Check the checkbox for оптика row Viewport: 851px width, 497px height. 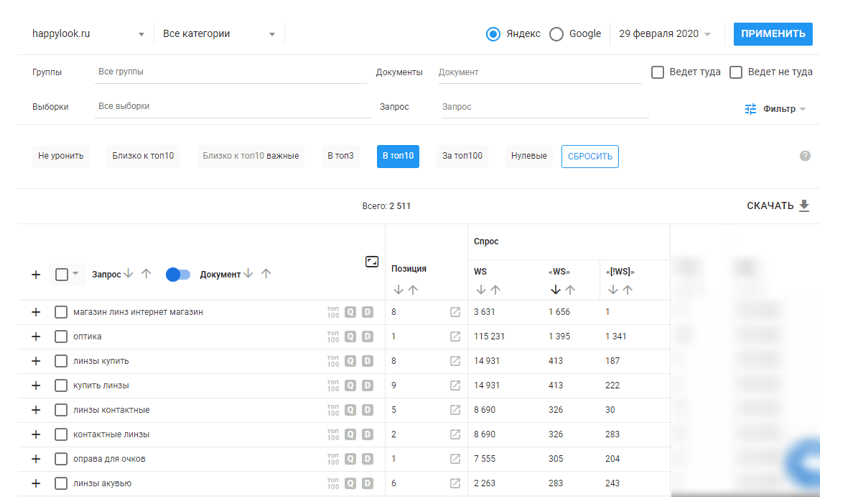[x=61, y=336]
